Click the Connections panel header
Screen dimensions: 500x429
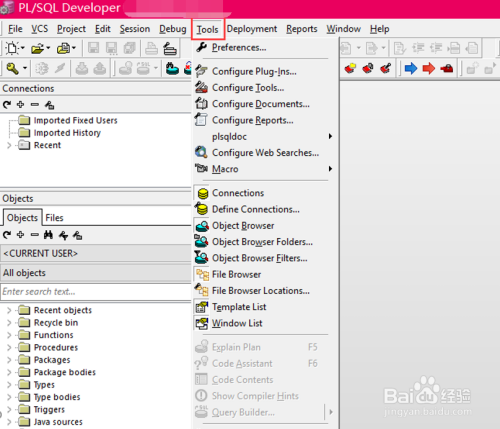click(x=96, y=89)
